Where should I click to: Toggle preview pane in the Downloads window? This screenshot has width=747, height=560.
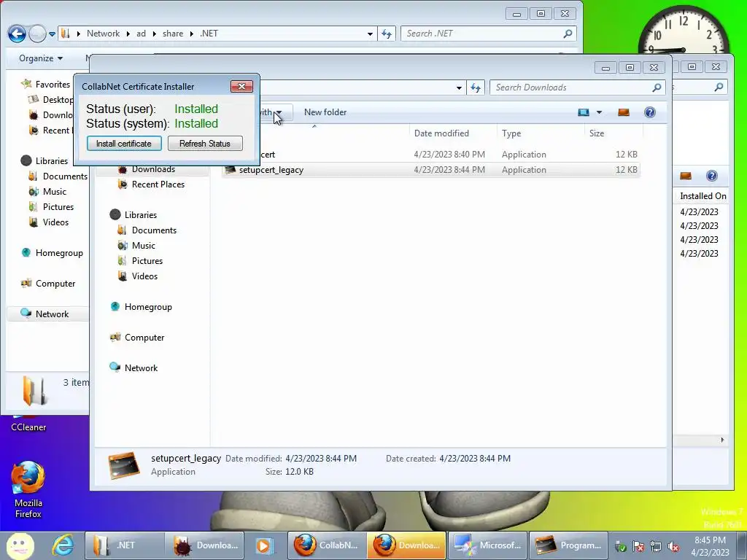click(x=624, y=112)
